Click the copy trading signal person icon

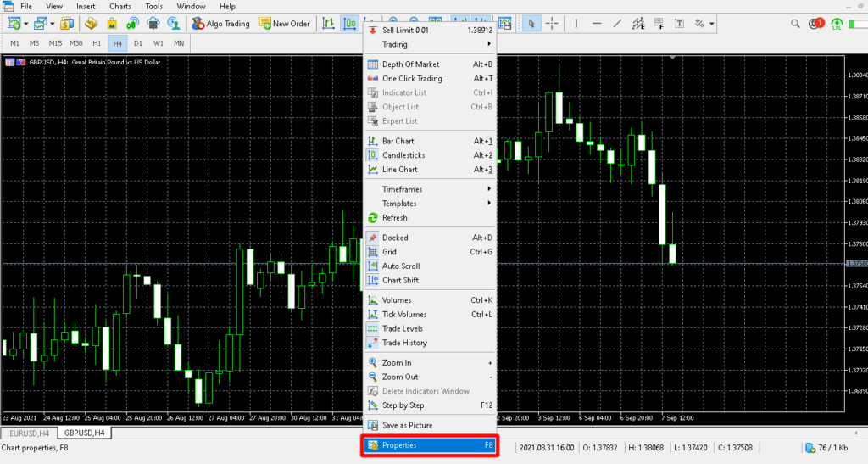pyautogui.click(x=173, y=24)
